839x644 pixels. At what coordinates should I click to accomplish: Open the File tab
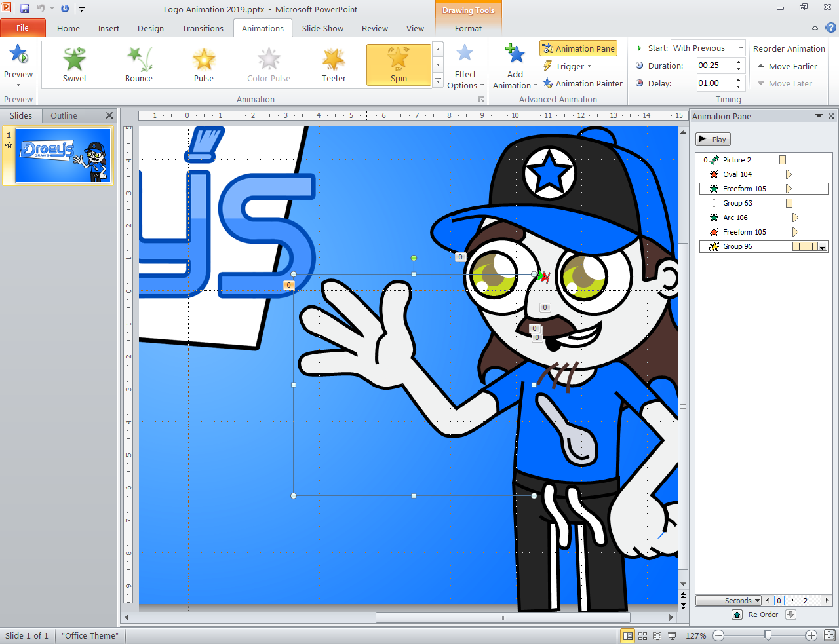pyautogui.click(x=23, y=28)
